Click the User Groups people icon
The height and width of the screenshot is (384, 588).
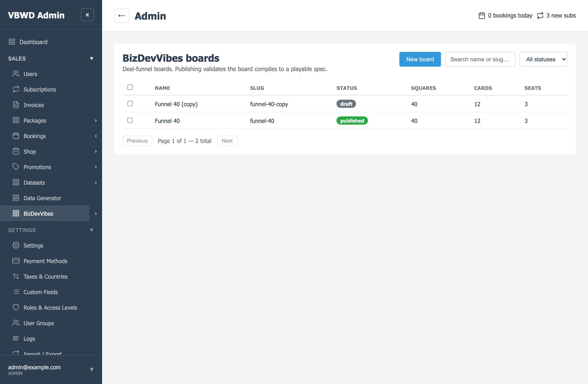point(16,323)
